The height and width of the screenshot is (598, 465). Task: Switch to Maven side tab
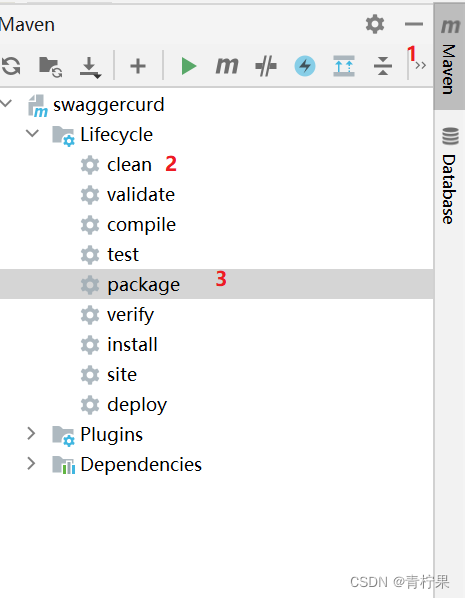[x=449, y=56]
